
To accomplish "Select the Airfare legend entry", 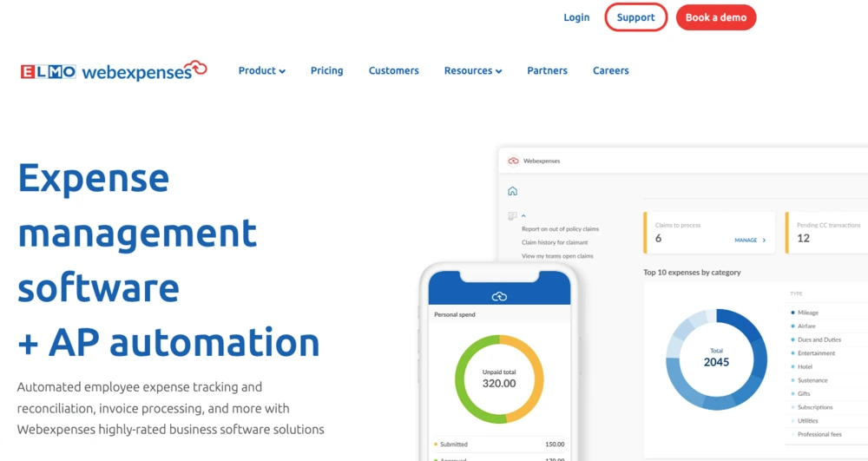I will point(803,326).
